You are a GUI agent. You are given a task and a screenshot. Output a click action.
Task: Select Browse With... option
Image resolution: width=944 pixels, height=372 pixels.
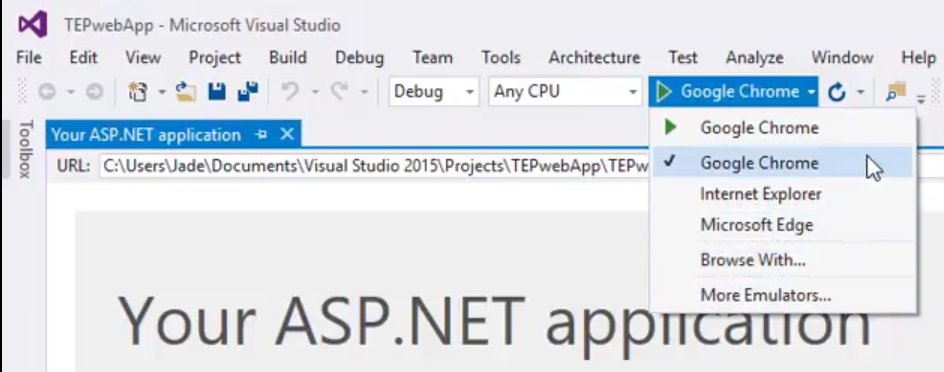click(x=784, y=260)
